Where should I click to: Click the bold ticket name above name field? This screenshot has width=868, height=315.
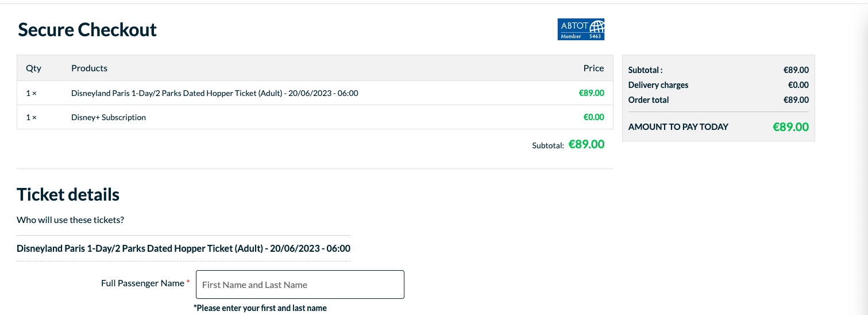(x=183, y=248)
